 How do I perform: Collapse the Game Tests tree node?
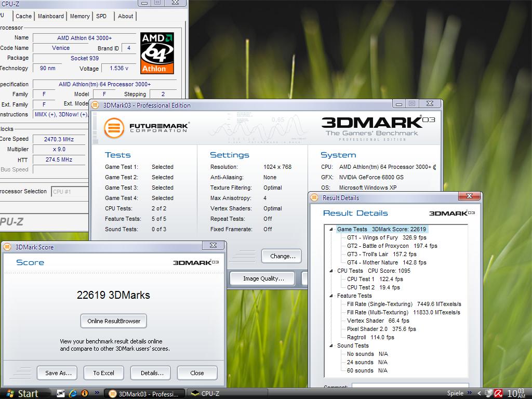(x=331, y=229)
